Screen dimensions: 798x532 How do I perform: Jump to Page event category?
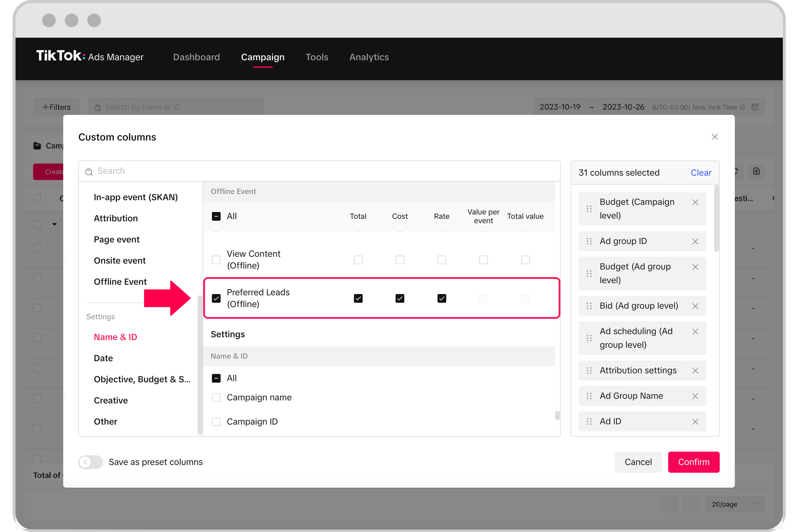click(x=116, y=239)
